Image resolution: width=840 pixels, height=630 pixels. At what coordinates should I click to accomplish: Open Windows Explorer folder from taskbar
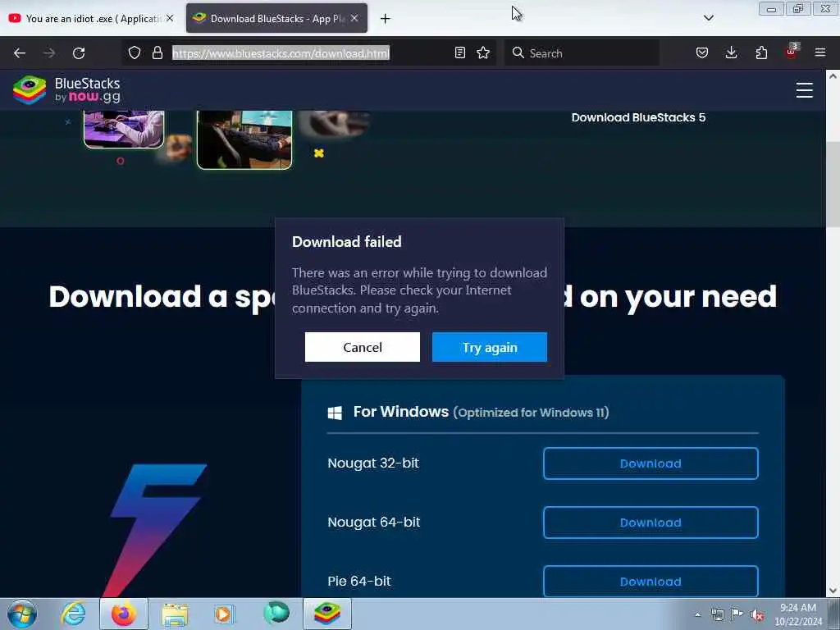(x=175, y=614)
